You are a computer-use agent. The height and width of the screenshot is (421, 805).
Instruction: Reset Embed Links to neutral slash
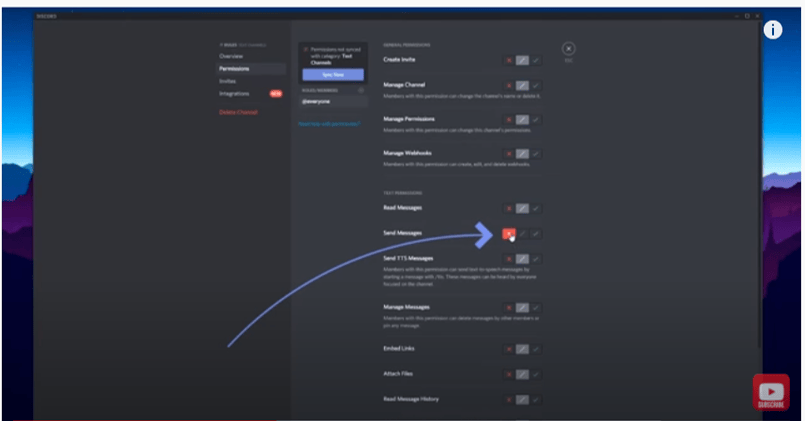522,349
